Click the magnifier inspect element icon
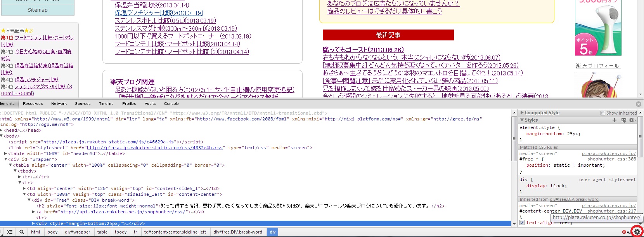Viewport: 644px width, 237px height. click(22, 232)
